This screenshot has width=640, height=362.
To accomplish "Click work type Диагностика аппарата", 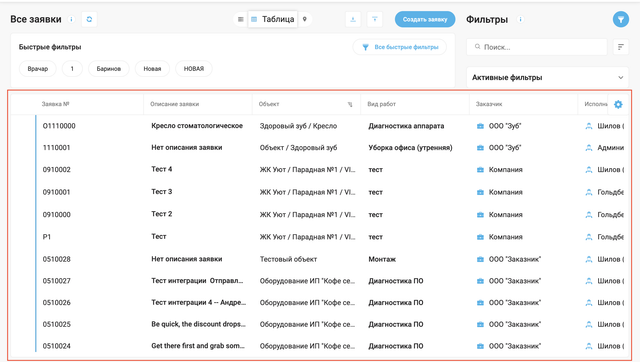I will click(406, 126).
